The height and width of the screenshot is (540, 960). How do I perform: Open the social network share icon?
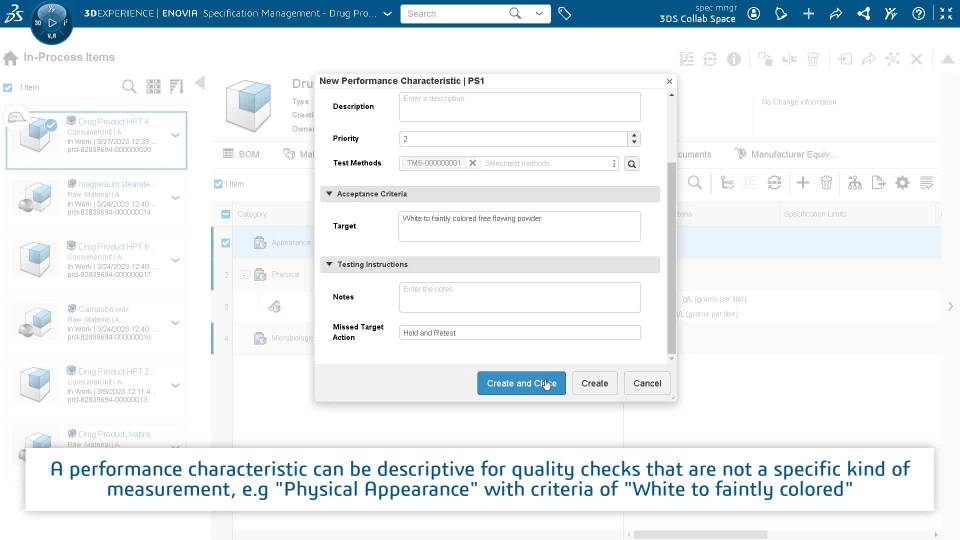click(x=863, y=13)
